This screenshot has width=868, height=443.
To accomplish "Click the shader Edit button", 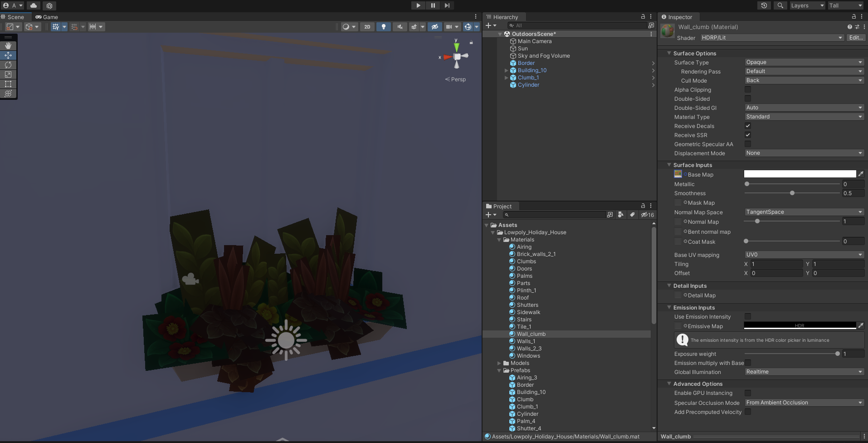I will 856,38.
